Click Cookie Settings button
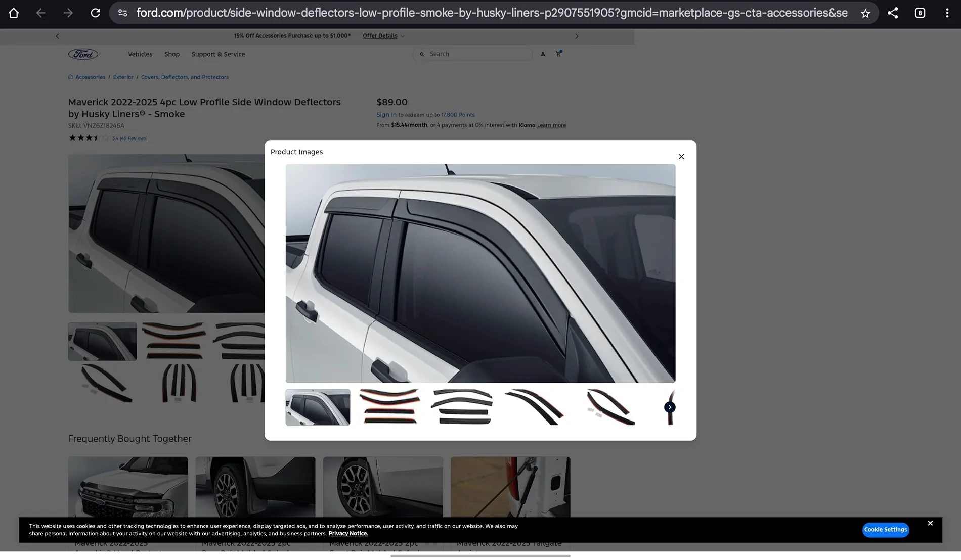Viewport: 961px width, 560px height. tap(885, 530)
